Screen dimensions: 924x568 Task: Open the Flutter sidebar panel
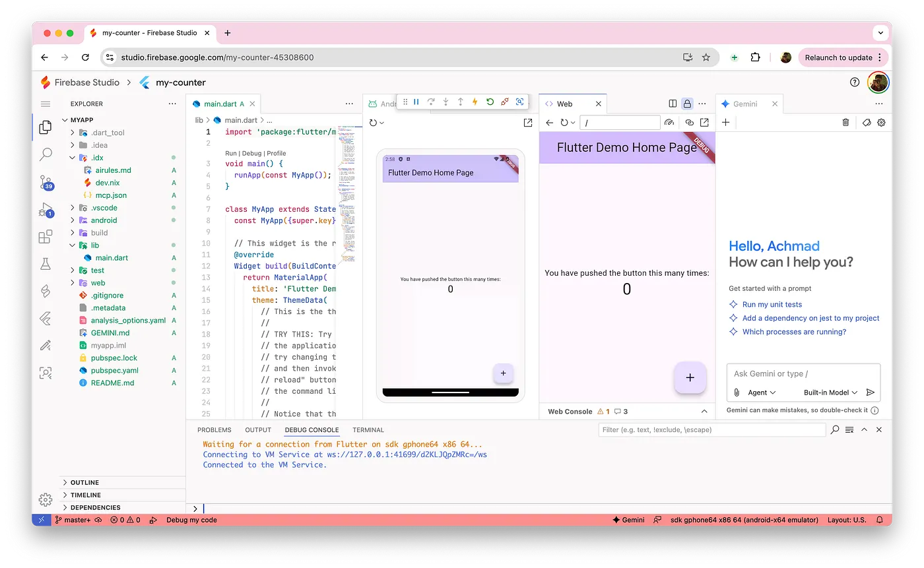click(46, 319)
